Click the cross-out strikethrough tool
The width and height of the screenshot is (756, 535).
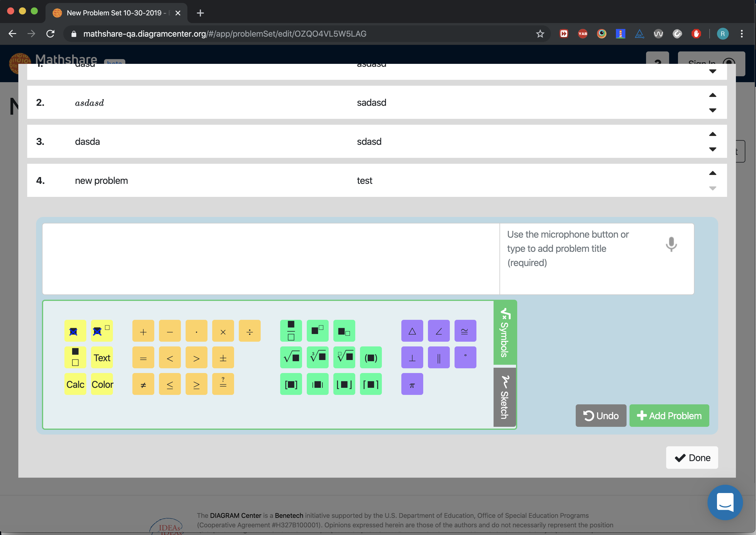[75, 331]
